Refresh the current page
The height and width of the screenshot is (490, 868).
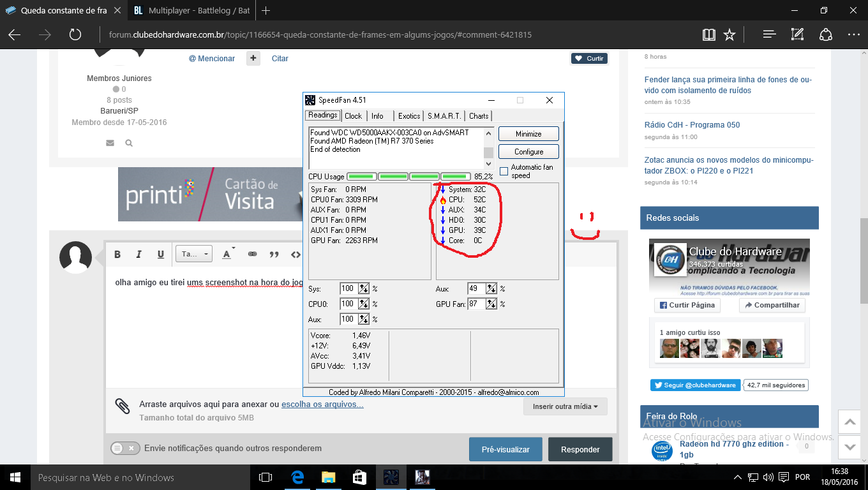click(75, 34)
